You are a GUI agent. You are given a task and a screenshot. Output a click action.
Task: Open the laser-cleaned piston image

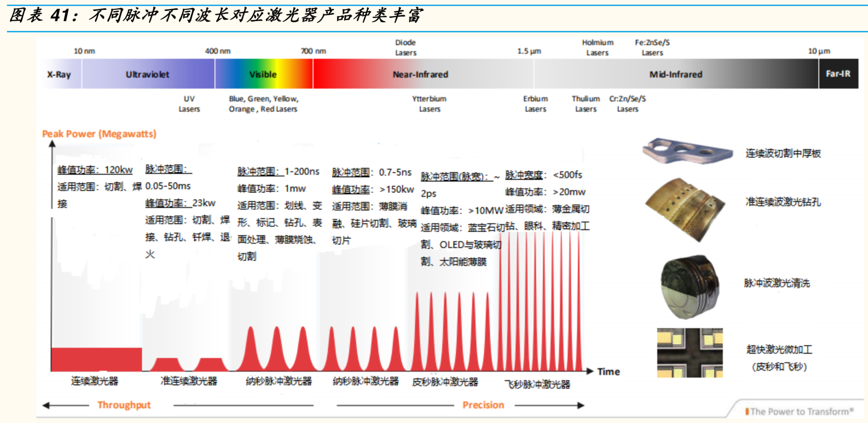click(x=690, y=287)
